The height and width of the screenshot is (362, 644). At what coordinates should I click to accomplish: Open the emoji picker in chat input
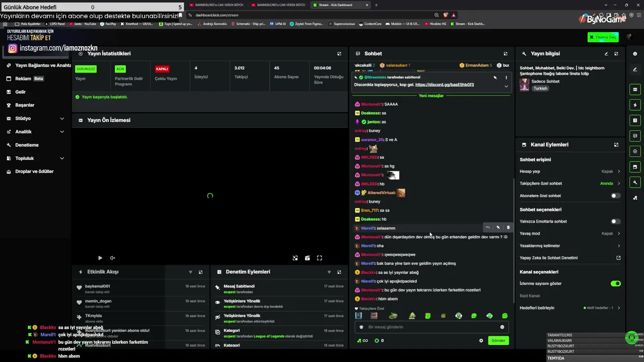pos(502,327)
